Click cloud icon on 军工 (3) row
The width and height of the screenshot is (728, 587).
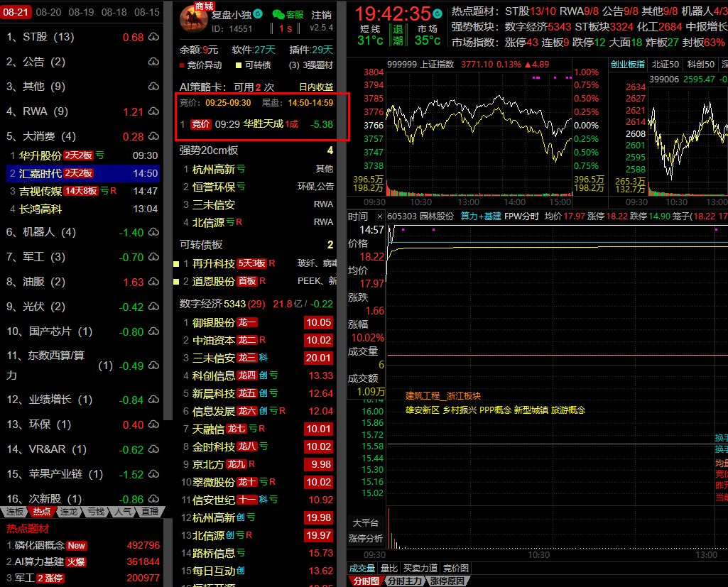tap(153, 257)
